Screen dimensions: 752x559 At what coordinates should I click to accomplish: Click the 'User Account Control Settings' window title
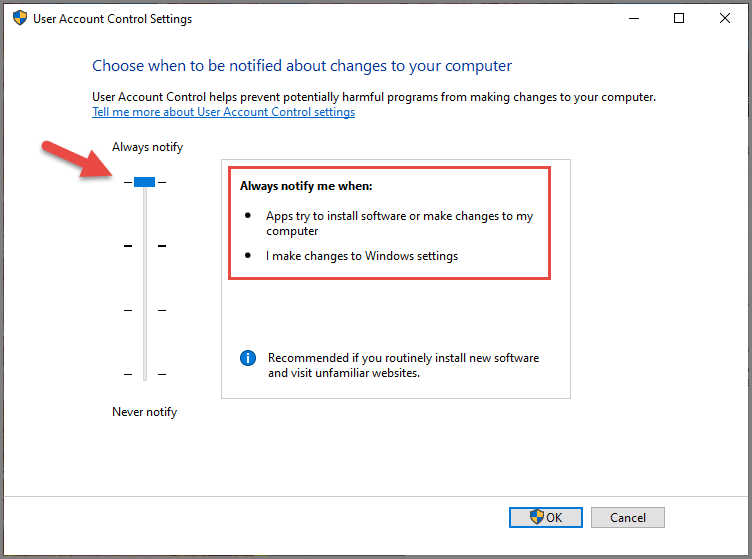[112, 19]
